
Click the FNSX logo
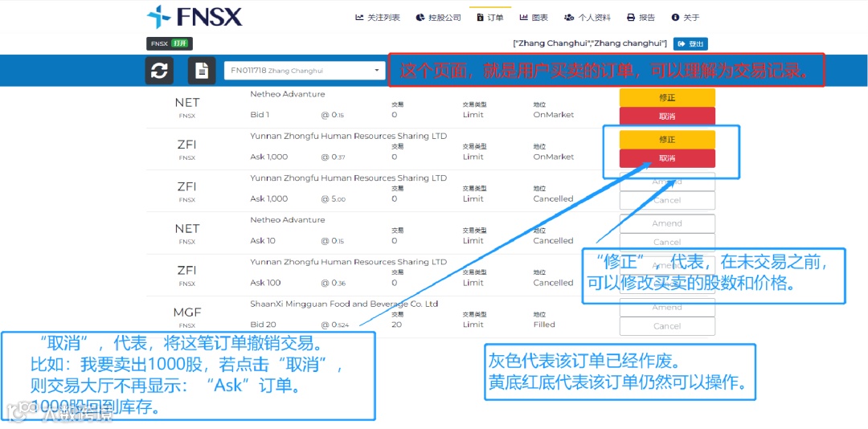click(194, 17)
